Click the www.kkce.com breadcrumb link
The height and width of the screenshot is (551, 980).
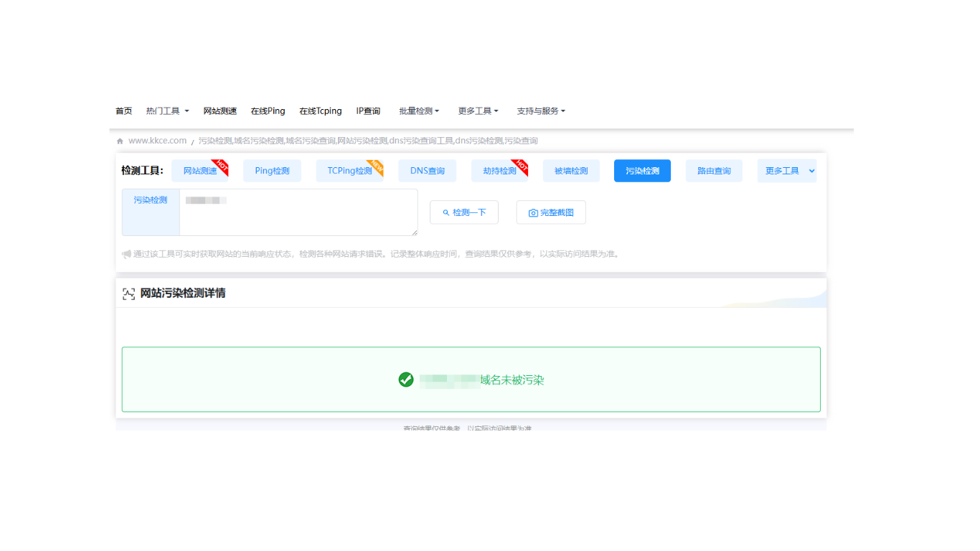pos(157,141)
